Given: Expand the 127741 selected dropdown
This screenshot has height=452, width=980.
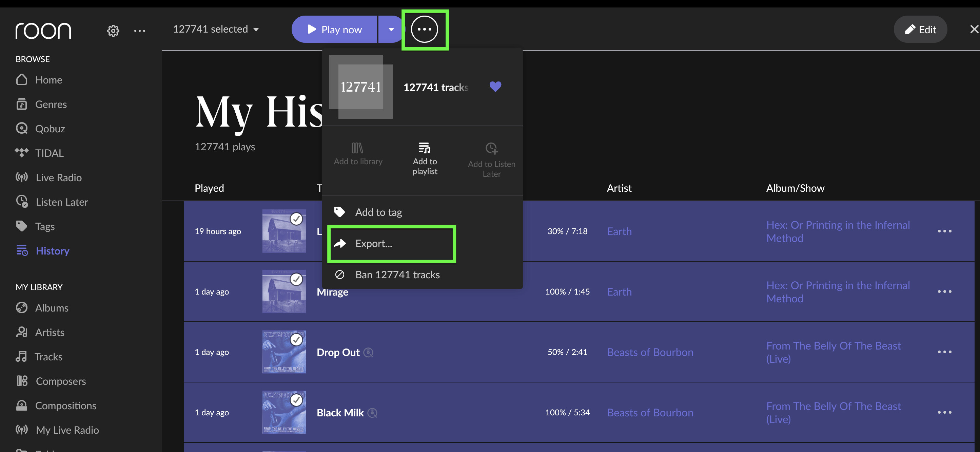Looking at the screenshot, I should 216,29.
